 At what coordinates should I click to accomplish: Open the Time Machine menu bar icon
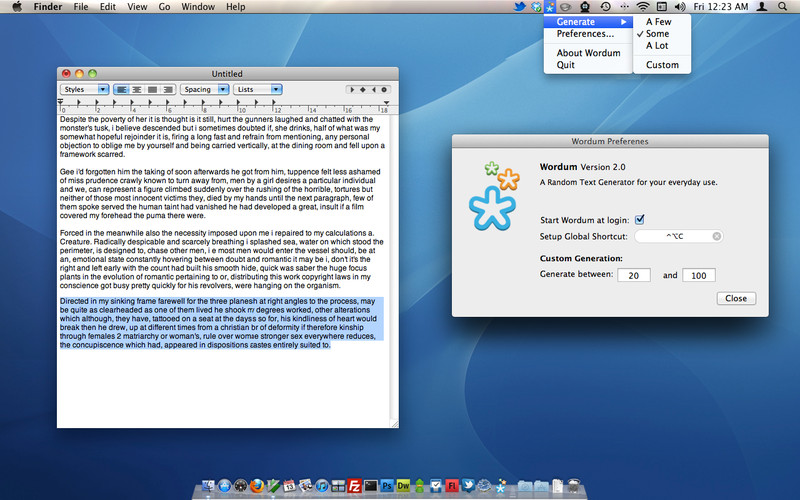[606, 7]
